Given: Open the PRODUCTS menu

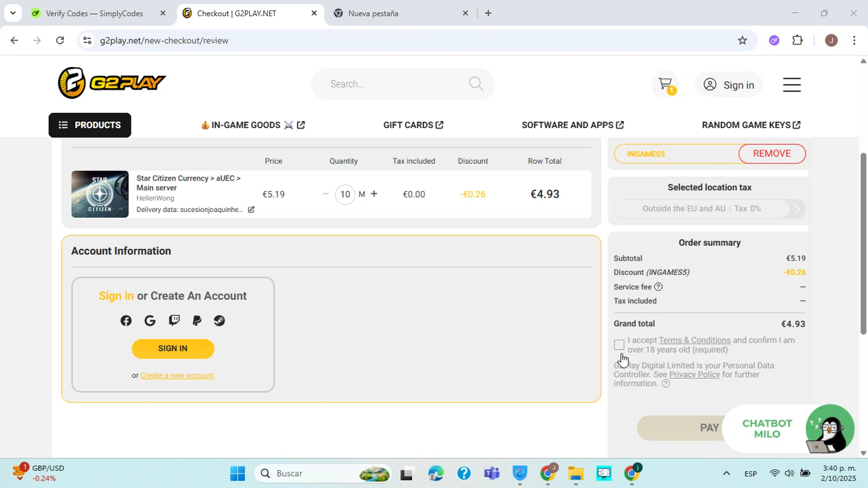Looking at the screenshot, I should click(90, 125).
